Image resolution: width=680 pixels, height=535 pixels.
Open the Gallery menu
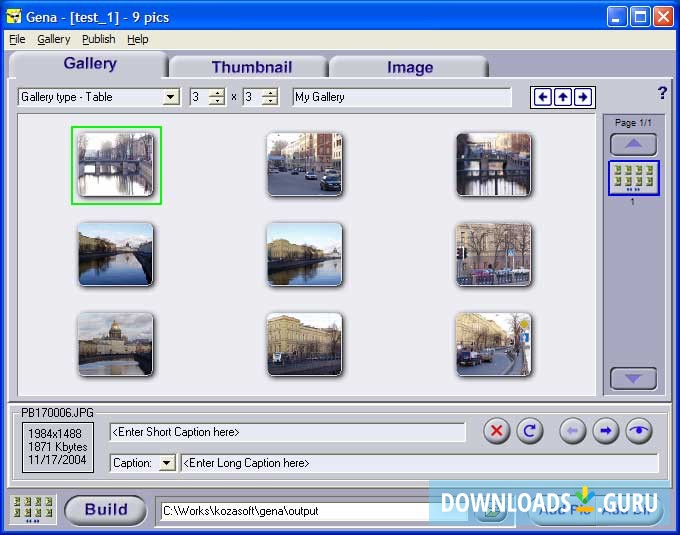(53, 39)
